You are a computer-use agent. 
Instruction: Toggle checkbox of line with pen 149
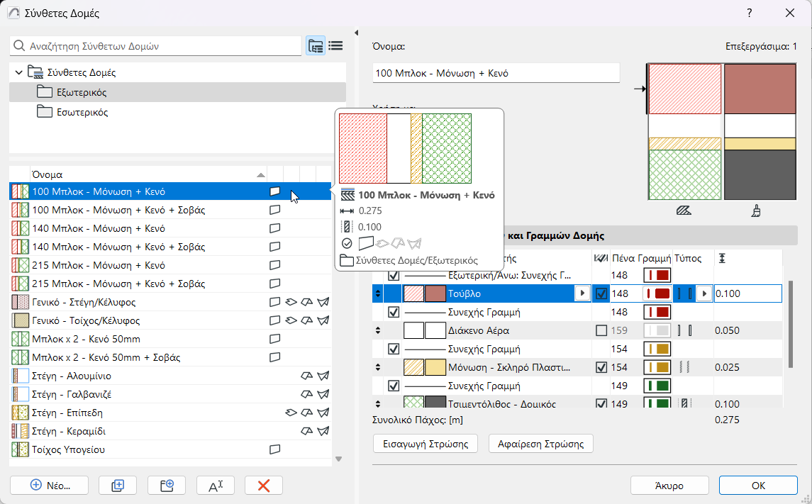pyautogui.click(x=394, y=386)
